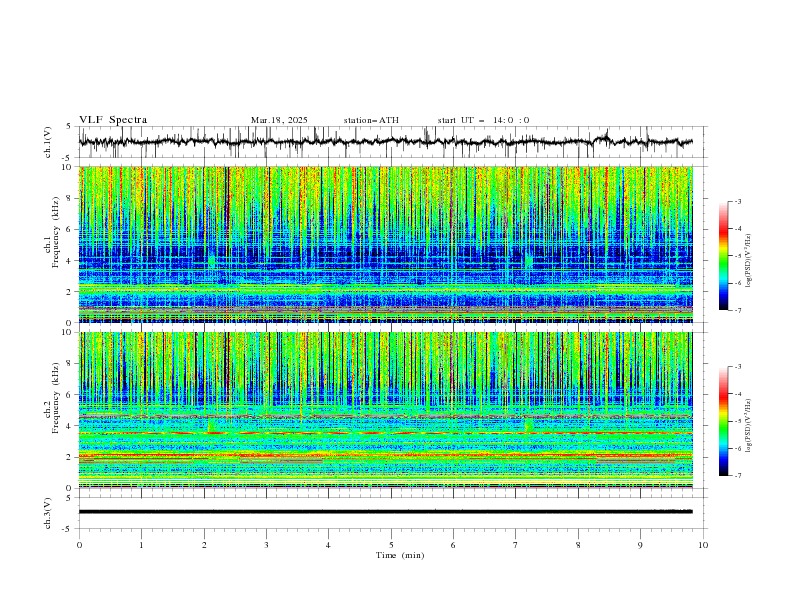Click the ch.3 flat black waveform trace
This screenshot has width=792, height=612.
coord(385,512)
